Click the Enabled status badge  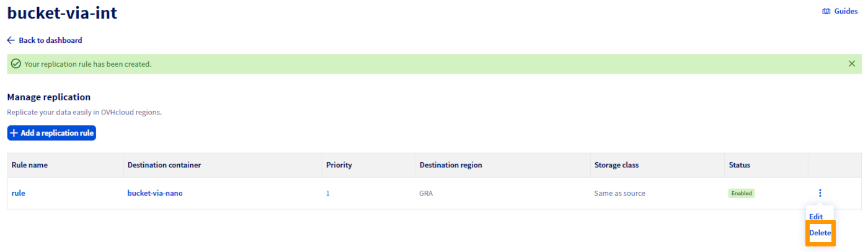click(x=742, y=193)
